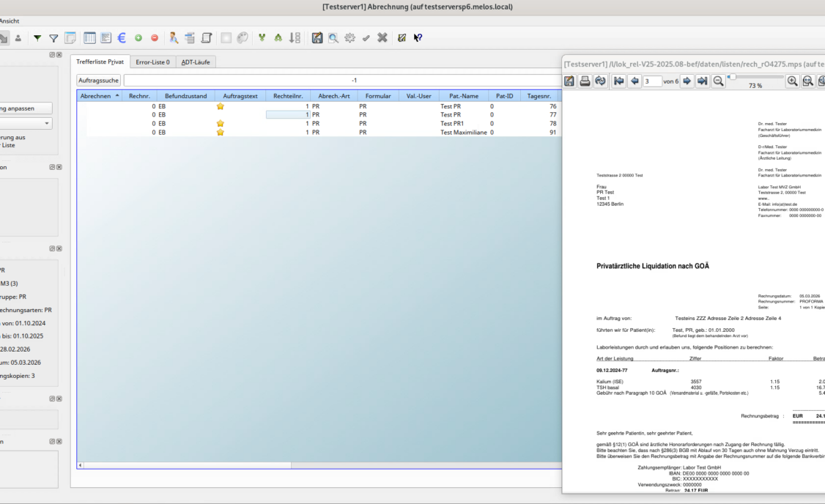825x504 pixels.
Task: Click the zoom out magnifier in preview
Action: click(719, 81)
